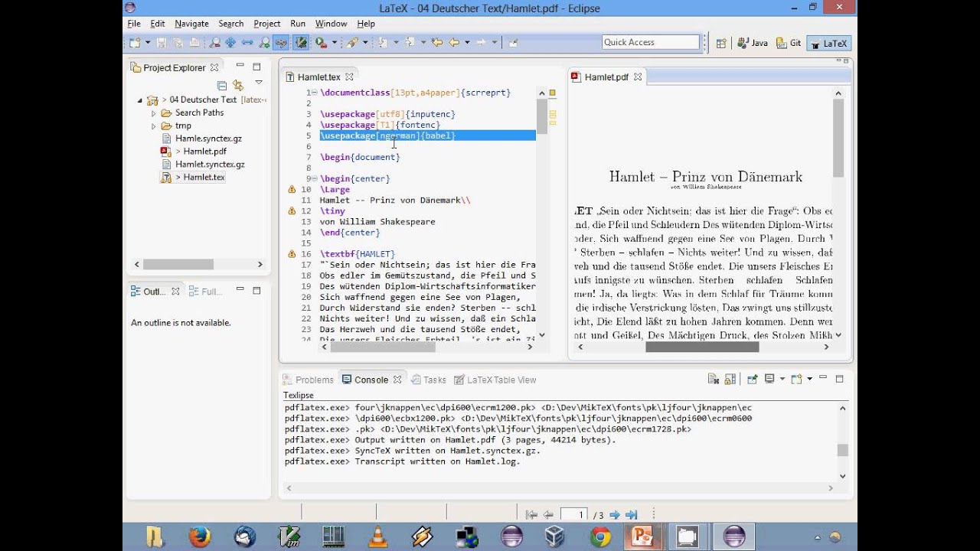Click the Save toolbar icon
This screenshot has width=980, height=551.
[162, 43]
